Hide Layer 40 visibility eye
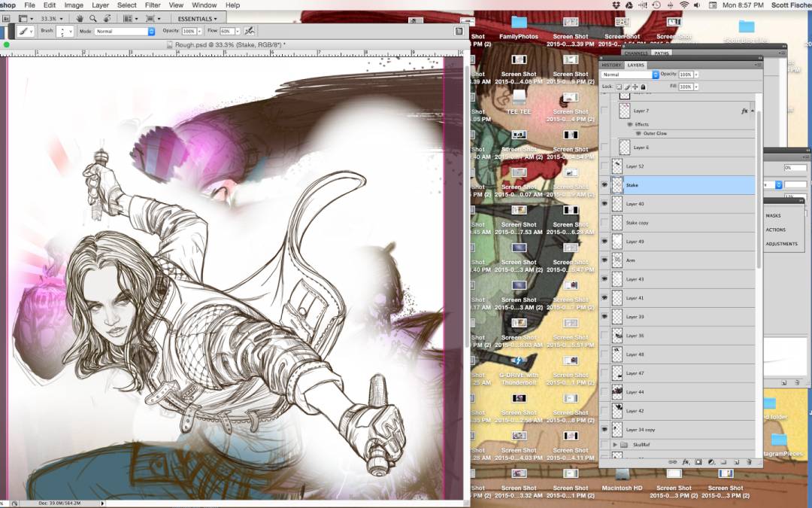This screenshot has width=812, height=508. tap(604, 203)
